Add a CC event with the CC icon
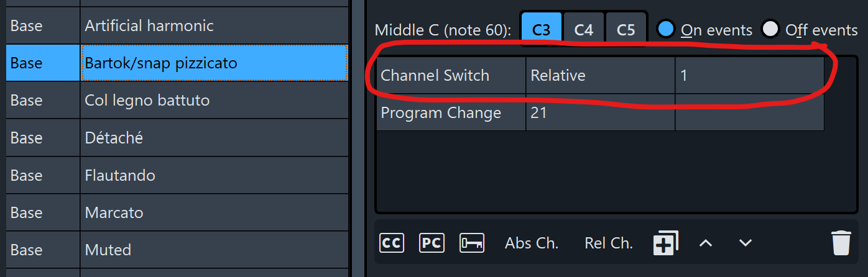The image size is (868, 277). coord(392,243)
